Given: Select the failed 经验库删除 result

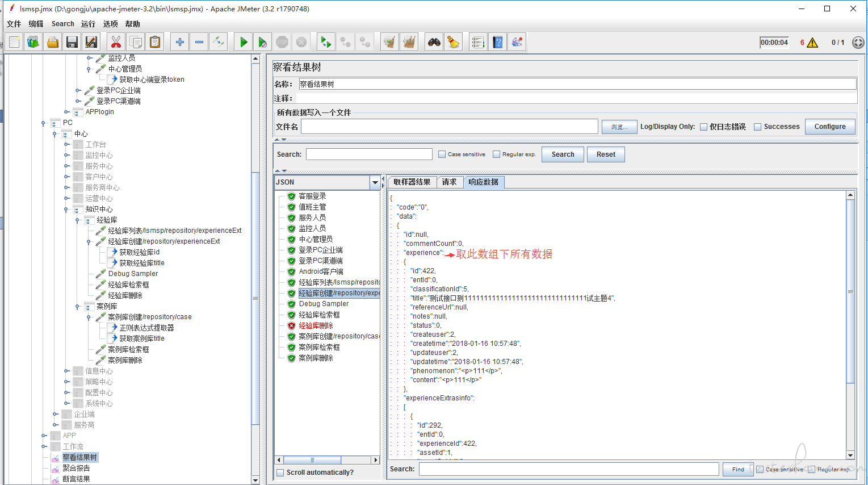Looking at the screenshot, I should click(316, 325).
